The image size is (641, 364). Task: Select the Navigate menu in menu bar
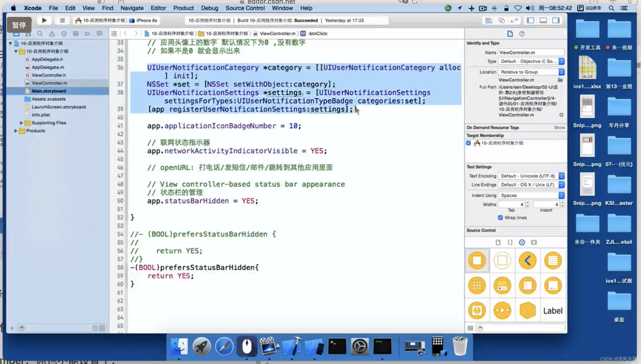click(132, 7)
